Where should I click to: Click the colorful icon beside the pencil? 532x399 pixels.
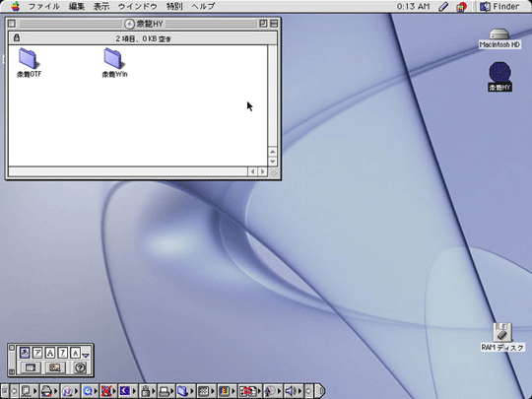click(x=461, y=7)
